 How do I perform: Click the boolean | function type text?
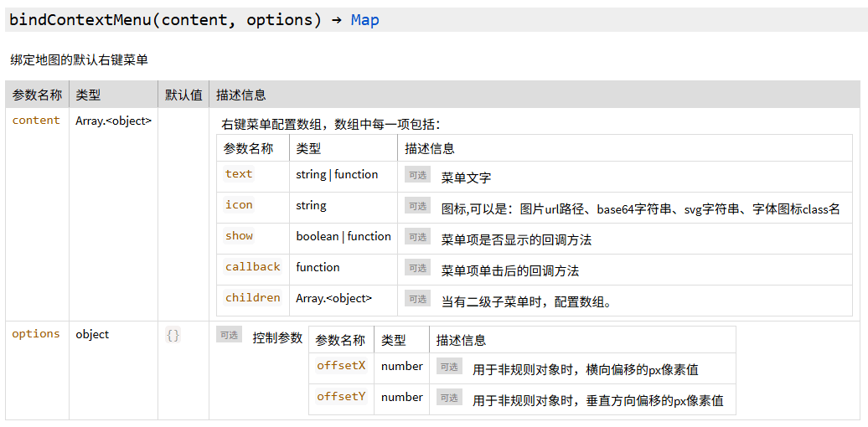tap(344, 236)
